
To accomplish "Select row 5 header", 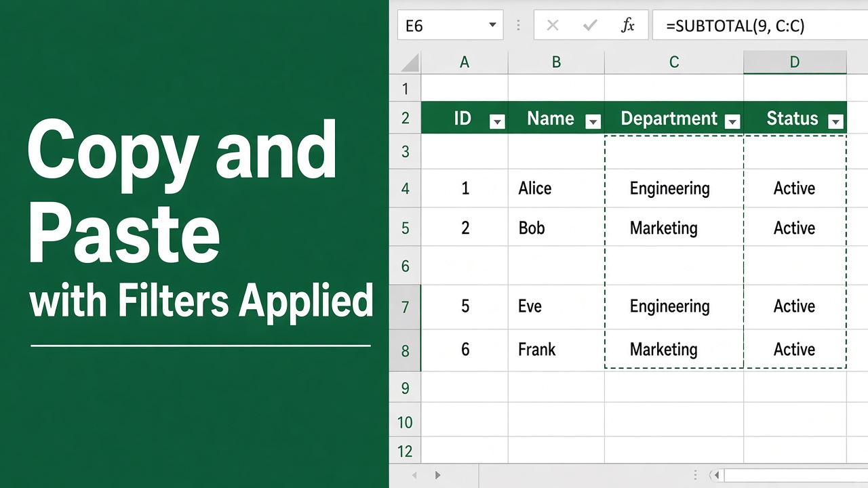I will point(406,227).
